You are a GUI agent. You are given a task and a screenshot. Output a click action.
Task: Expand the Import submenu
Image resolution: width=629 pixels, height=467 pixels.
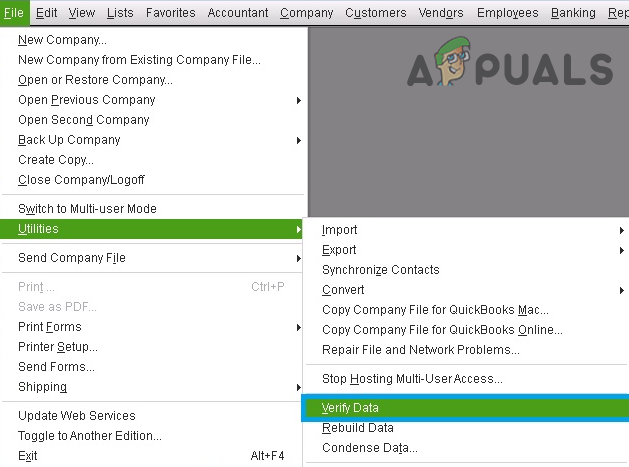click(340, 230)
